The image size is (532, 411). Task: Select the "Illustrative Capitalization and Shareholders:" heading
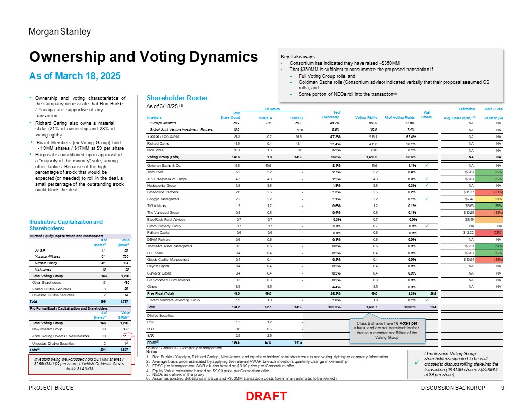pyautogui.click(x=66, y=225)
